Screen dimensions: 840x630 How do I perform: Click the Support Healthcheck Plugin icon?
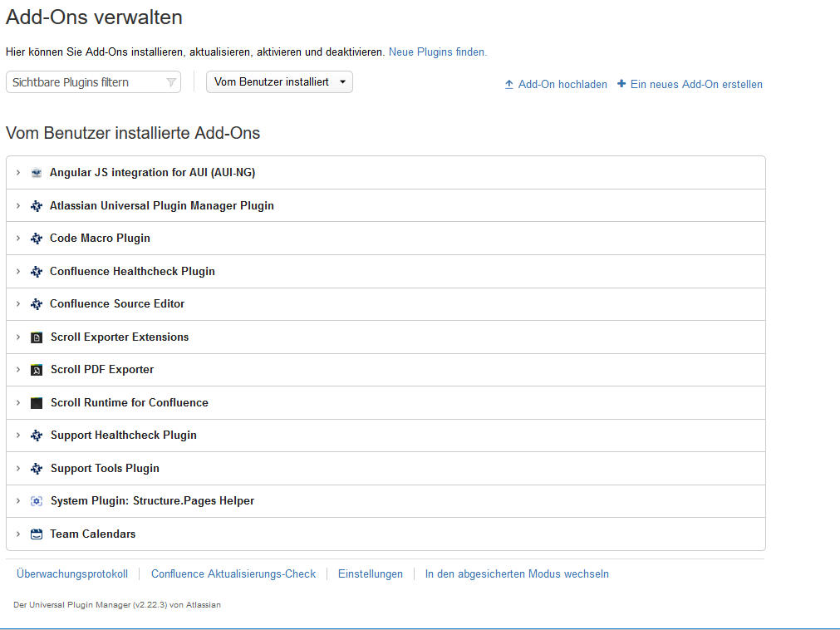37,436
